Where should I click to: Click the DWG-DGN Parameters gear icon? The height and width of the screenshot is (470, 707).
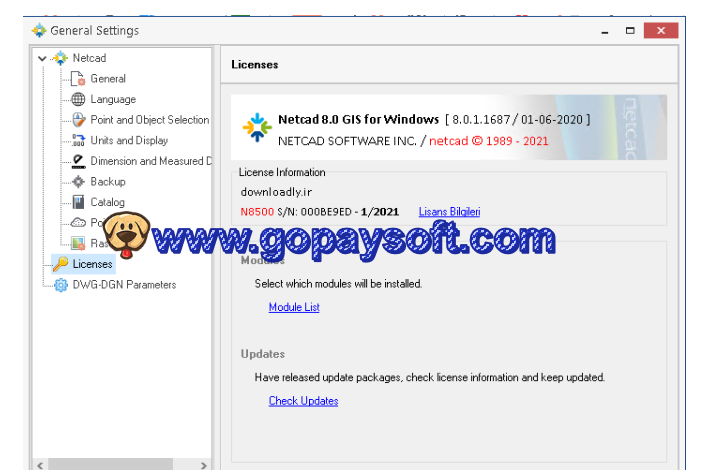click(x=60, y=285)
